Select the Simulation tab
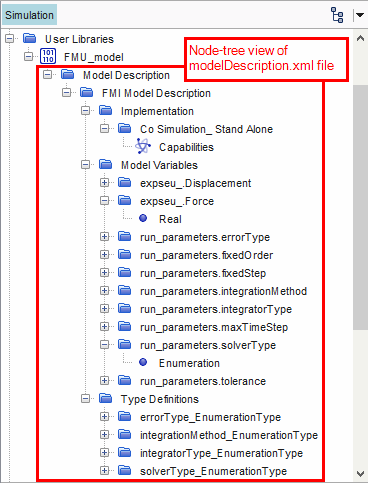Screen dimensions: 368x483 29,15
